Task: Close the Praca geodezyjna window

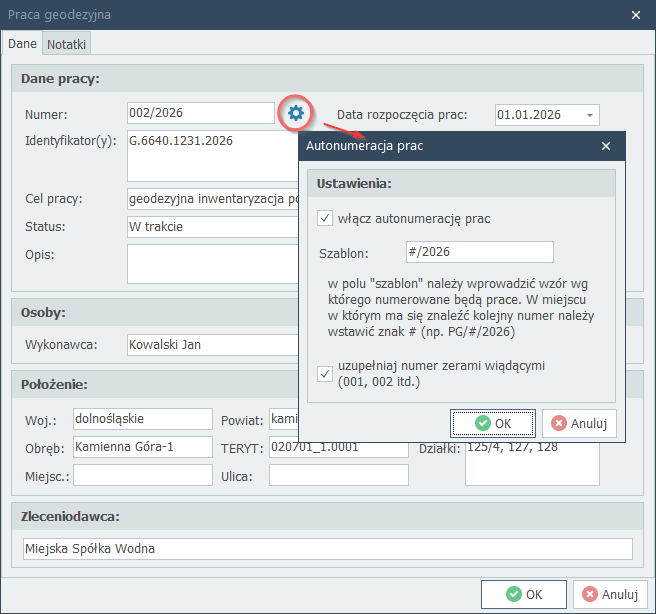Action: (635, 14)
